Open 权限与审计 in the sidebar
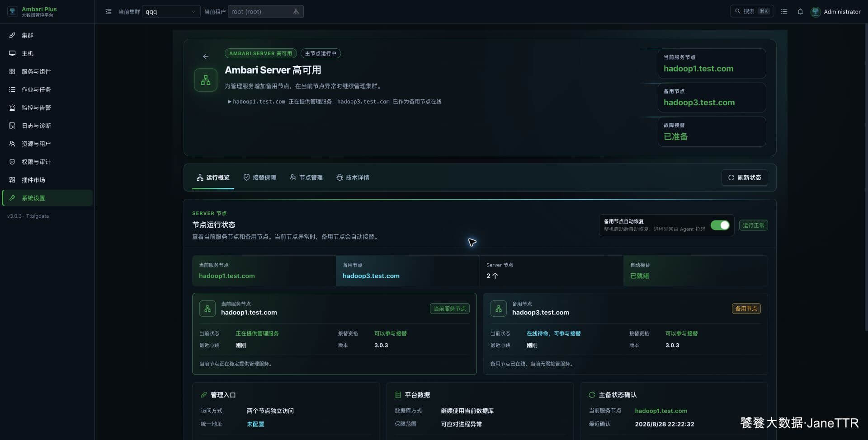 (x=47, y=162)
